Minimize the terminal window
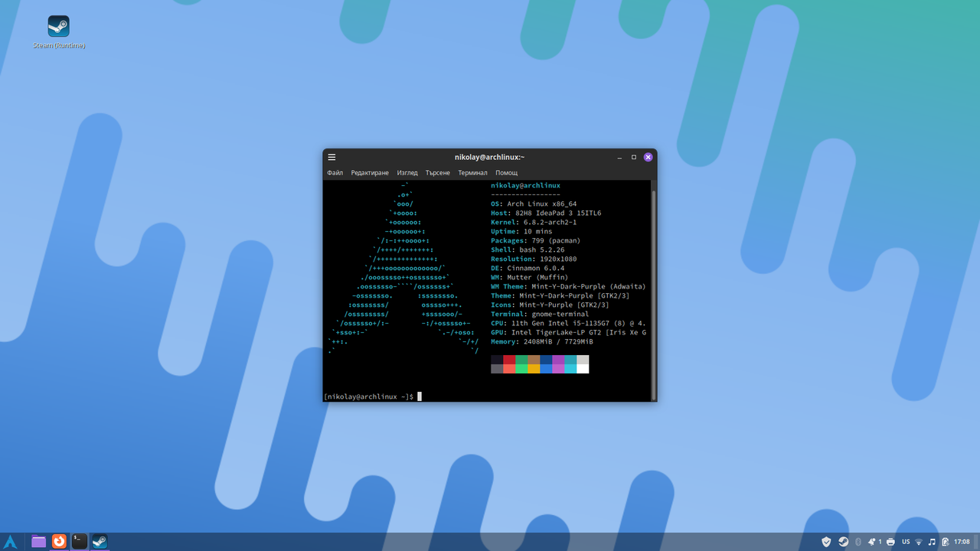 pos(619,157)
